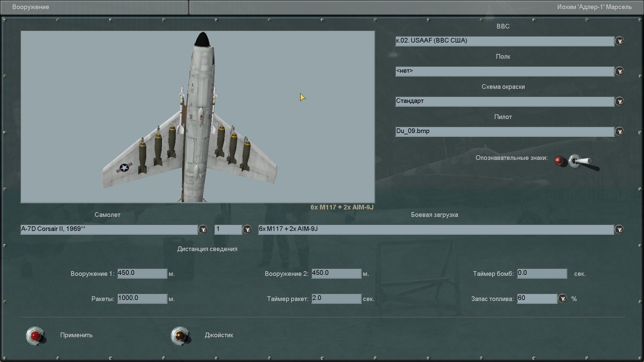Expand the Запас топлива percent dropdown
The height and width of the screenshot is (362, 644).
point(562,299)
